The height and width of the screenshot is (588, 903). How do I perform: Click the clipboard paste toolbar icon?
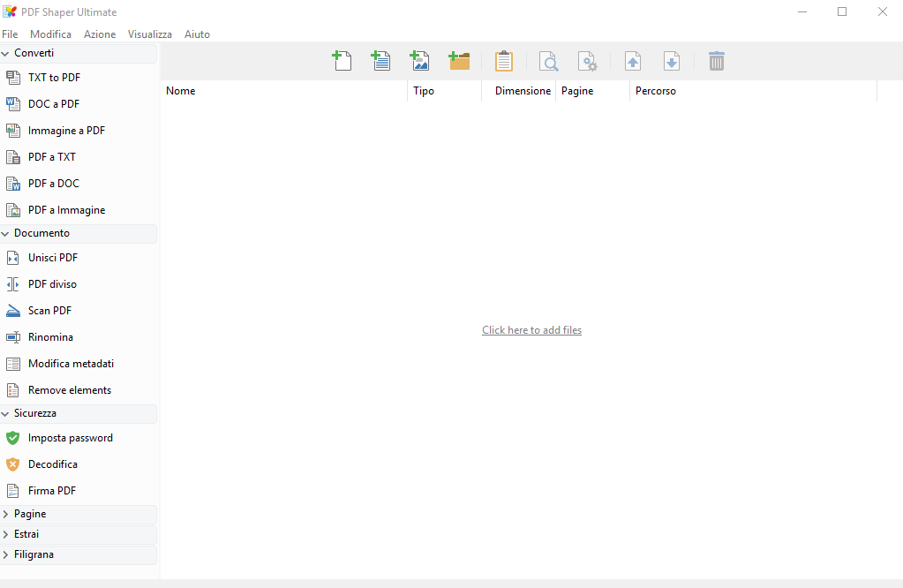click(x=504, y=60)
